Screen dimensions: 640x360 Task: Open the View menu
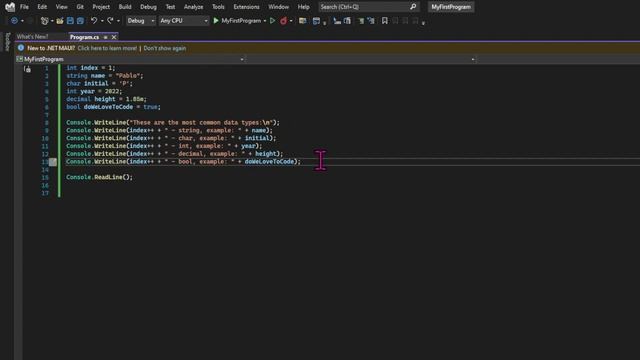click(62, 7)
